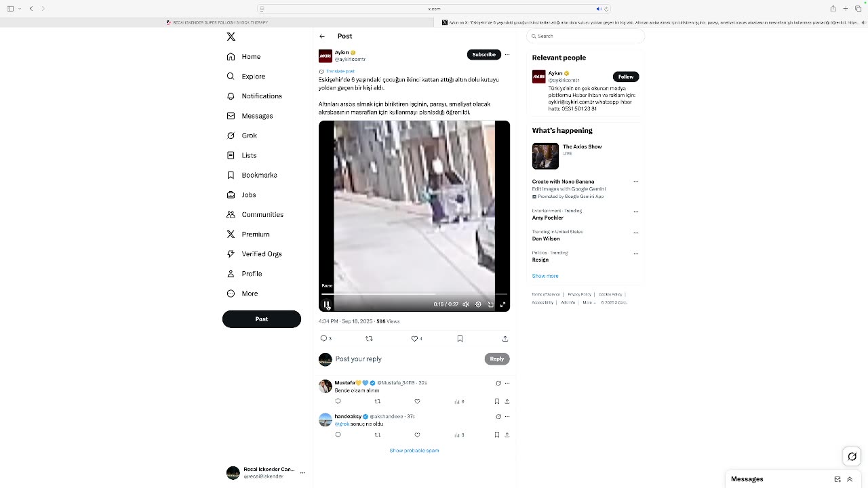Click the back arrow next to Post
The height and width of the screenshot is (488, 868).
click(322, 36)
